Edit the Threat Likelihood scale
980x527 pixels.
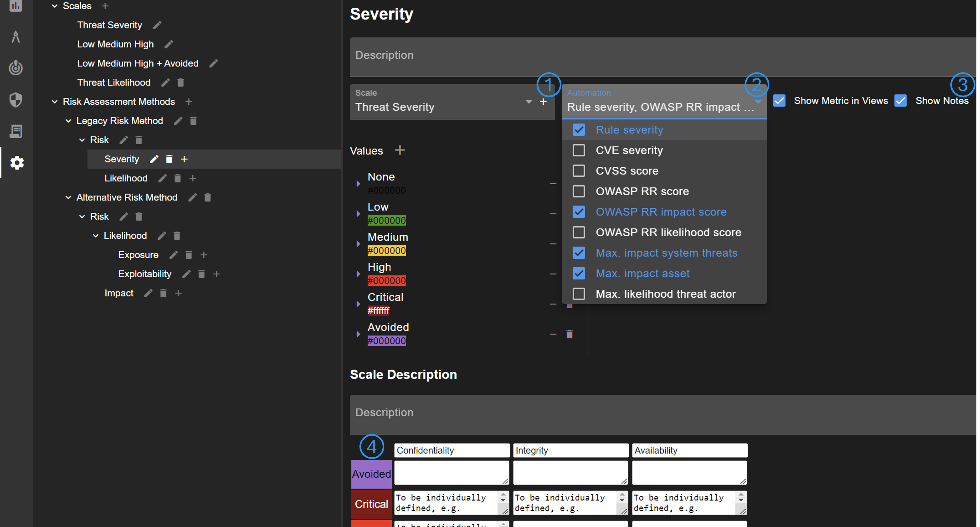pos(166,83)
